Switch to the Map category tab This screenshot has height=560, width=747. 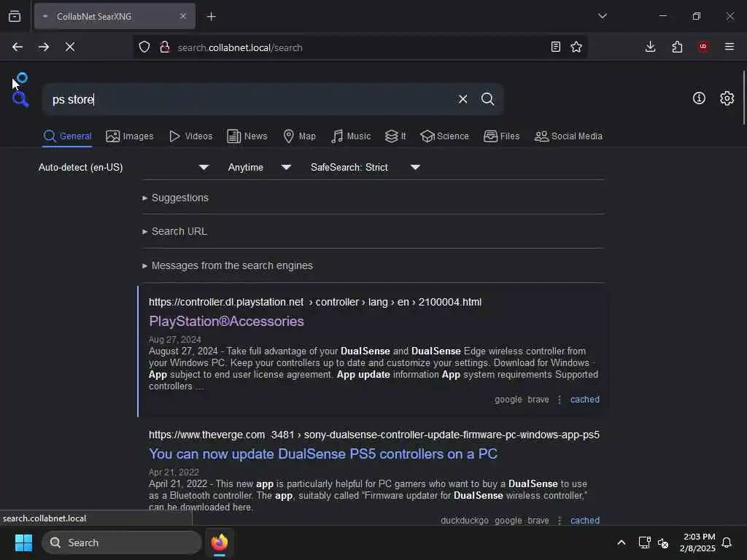tap(299, 136)
